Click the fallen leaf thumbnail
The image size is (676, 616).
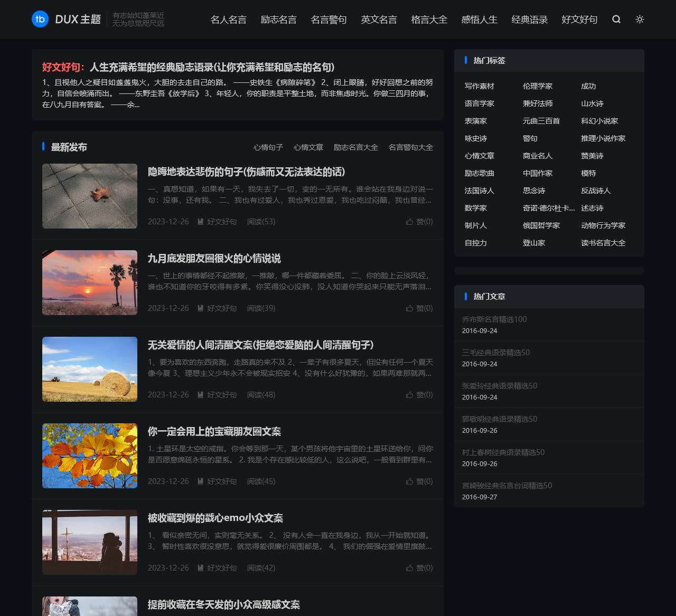90,196
